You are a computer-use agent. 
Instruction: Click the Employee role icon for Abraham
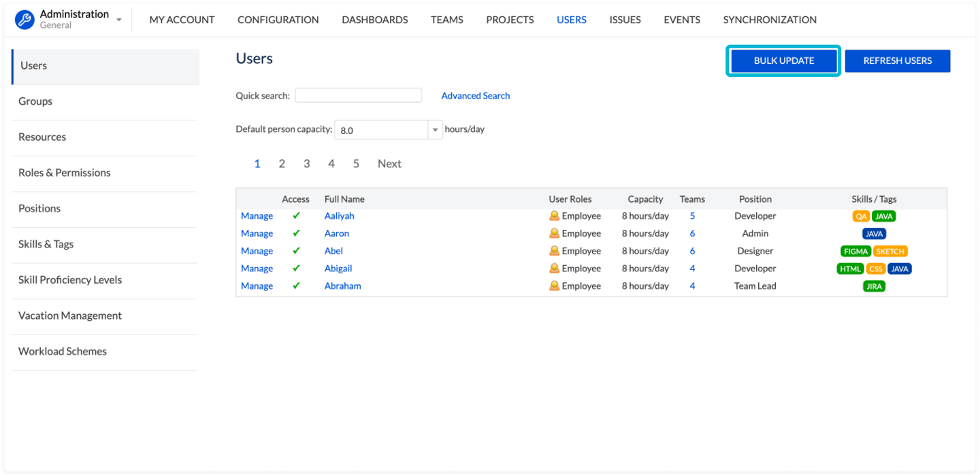point(554,286)
